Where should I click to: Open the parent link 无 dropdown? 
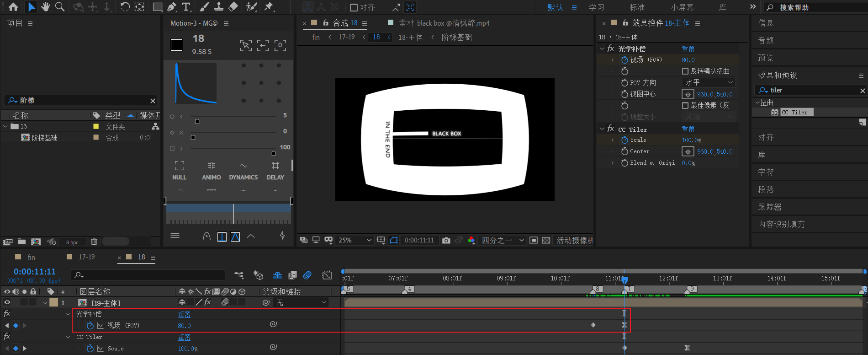coord(301,302)
